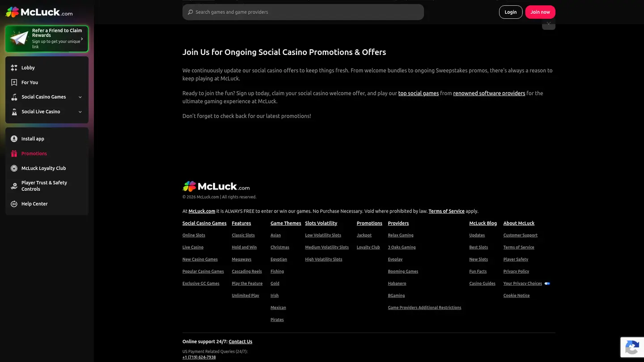
Task: Open the Cascading Reels footer link
Action: 247,271
